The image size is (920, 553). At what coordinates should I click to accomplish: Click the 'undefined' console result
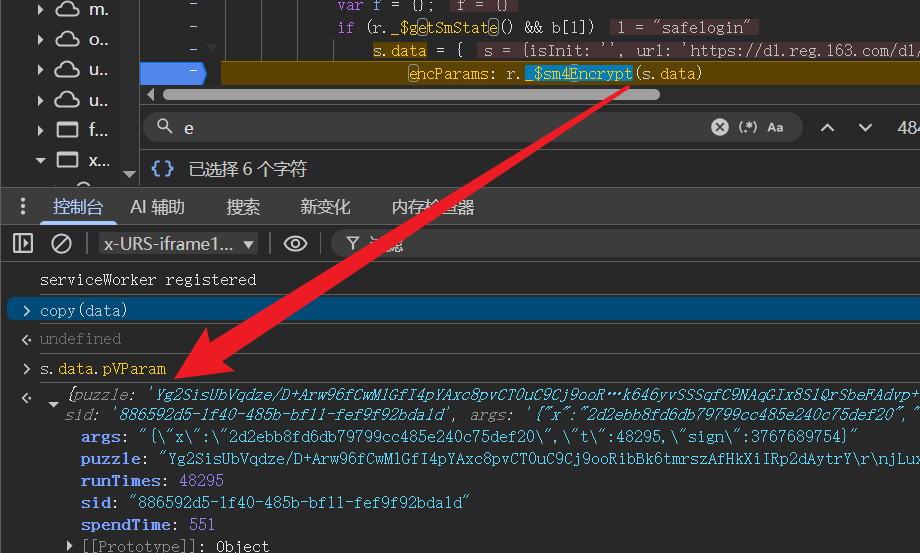[80, 339]
